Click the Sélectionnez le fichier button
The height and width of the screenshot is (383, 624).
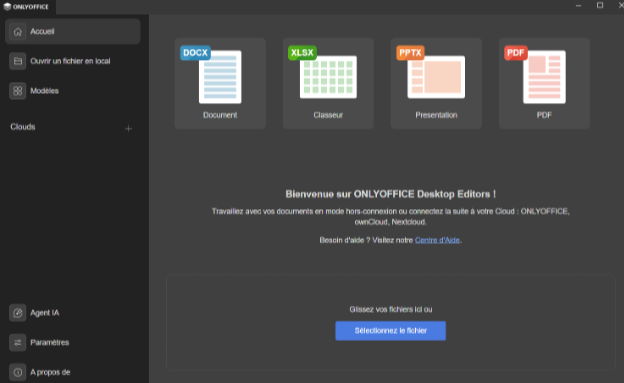390,331
